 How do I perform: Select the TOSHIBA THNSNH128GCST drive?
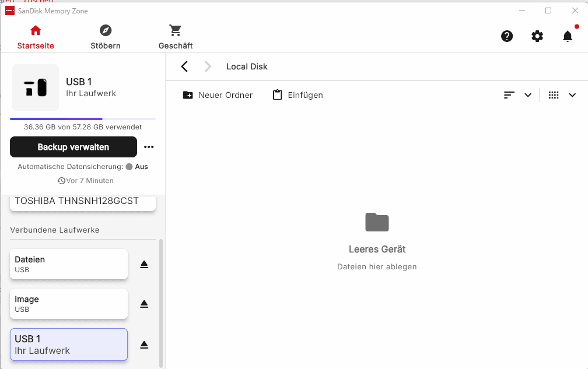tap(83, 203)
